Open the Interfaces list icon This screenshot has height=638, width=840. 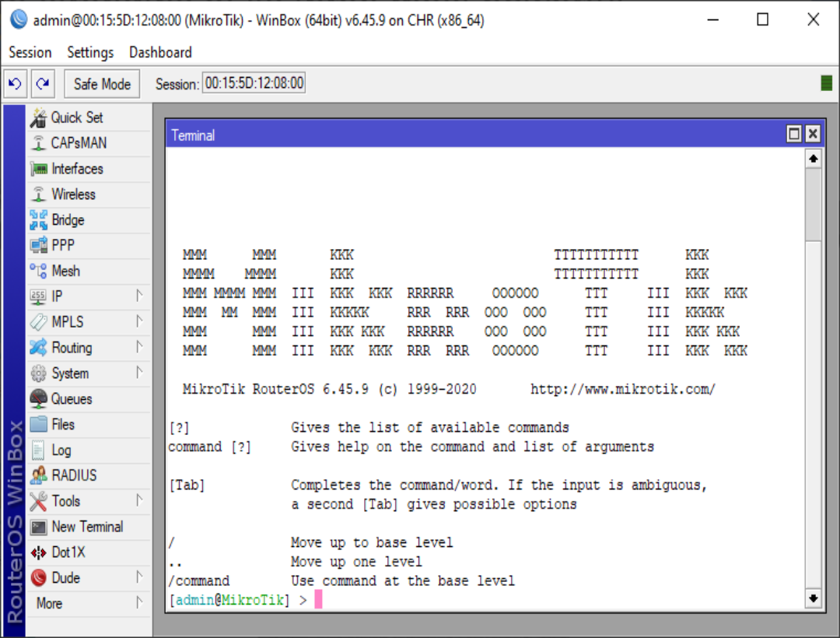(38, 169)
